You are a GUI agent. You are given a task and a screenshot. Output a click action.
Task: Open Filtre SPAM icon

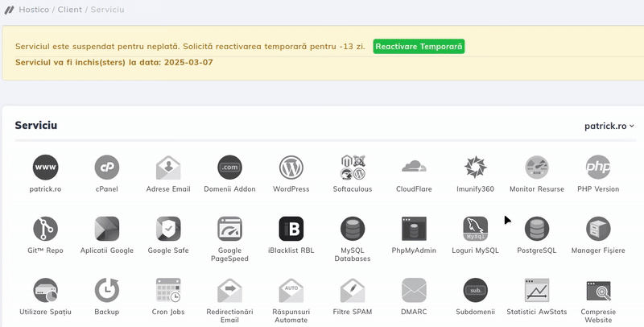click(x=353, y=290)
